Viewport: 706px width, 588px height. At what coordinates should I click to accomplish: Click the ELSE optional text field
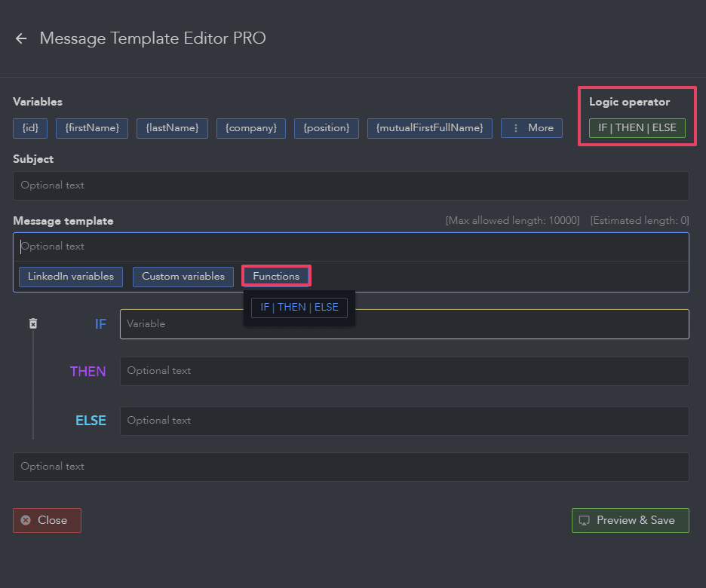[404, 421]
